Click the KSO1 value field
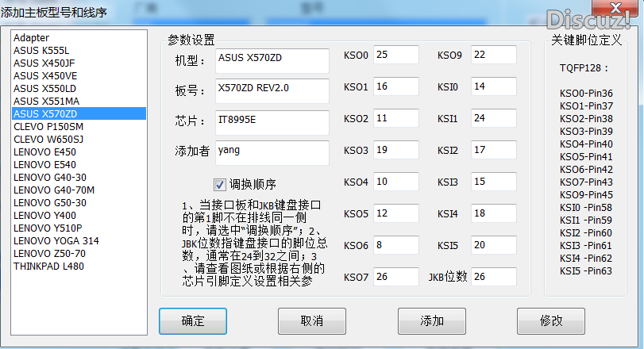 (396, 86)
